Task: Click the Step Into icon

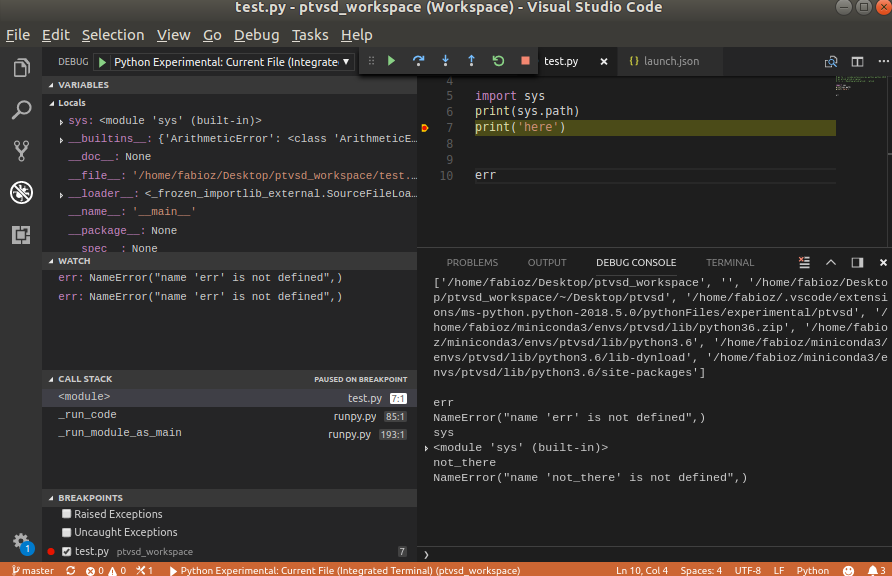Action: click(445, 60)
